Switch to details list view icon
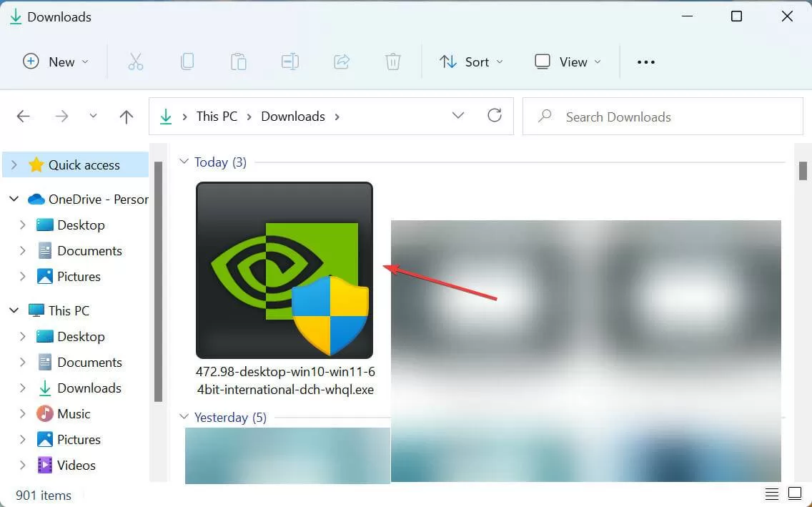Viewport: 812px width, 507px height. (771, 494)
